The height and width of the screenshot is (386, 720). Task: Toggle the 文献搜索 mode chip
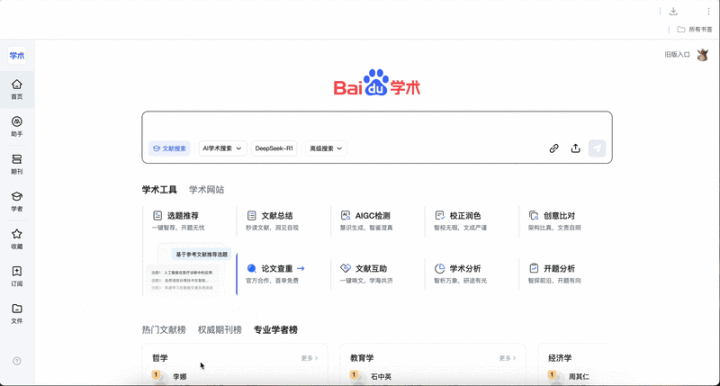(169, 148)
